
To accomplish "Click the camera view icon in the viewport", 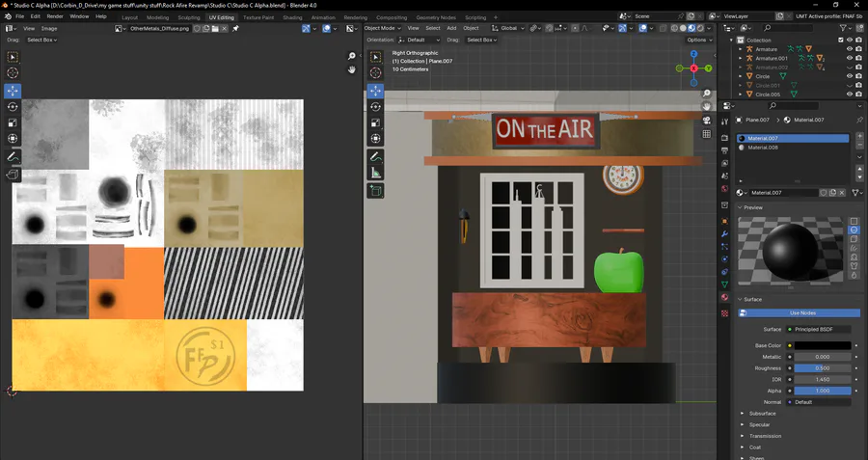I will (707, 121).
